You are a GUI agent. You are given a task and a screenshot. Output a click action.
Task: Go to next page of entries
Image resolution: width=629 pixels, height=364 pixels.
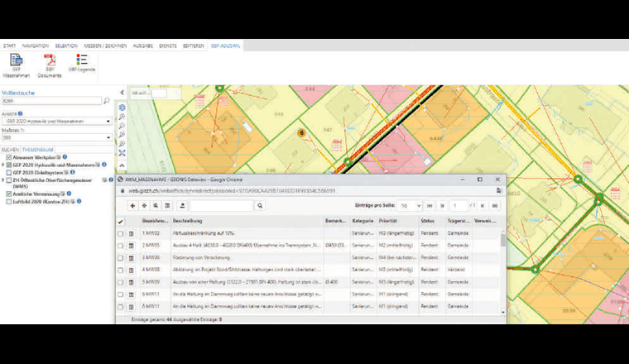pyautogui.click(x=483, y=206)
